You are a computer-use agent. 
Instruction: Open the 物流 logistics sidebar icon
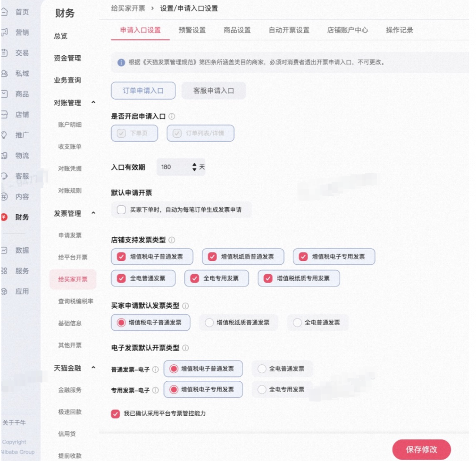5,156
